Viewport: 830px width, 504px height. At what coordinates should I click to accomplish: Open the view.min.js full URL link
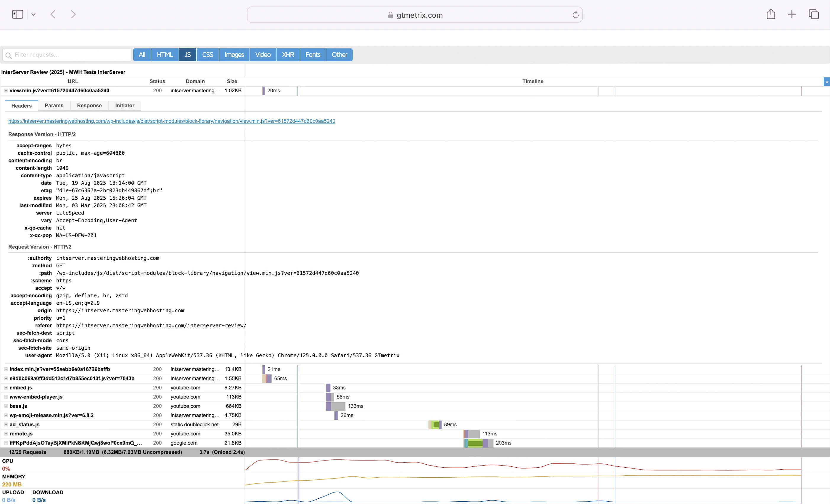click(171, 121)
